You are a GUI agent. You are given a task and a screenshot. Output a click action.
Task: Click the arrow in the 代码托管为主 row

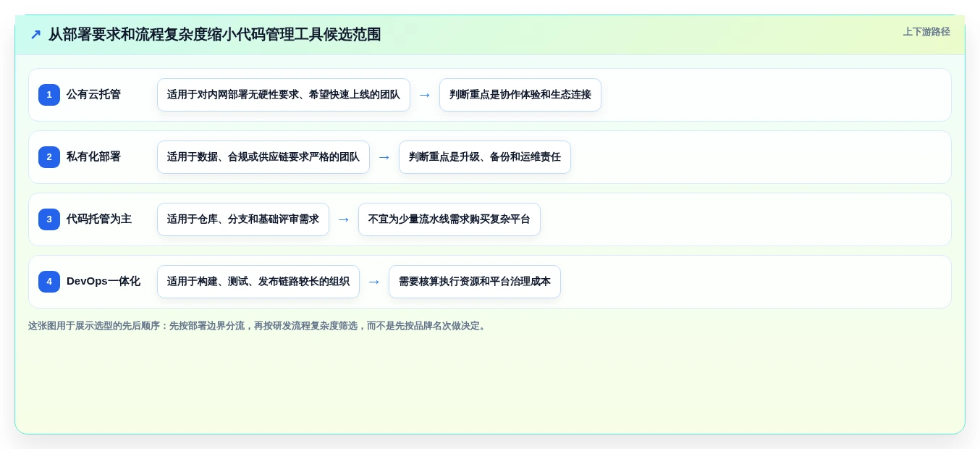(344, 219)
